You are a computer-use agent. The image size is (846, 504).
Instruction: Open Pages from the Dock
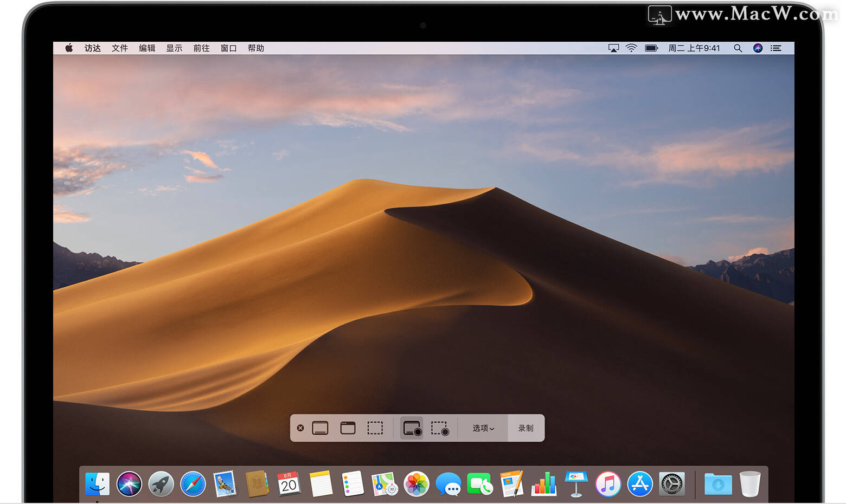[x=512, y=484]
